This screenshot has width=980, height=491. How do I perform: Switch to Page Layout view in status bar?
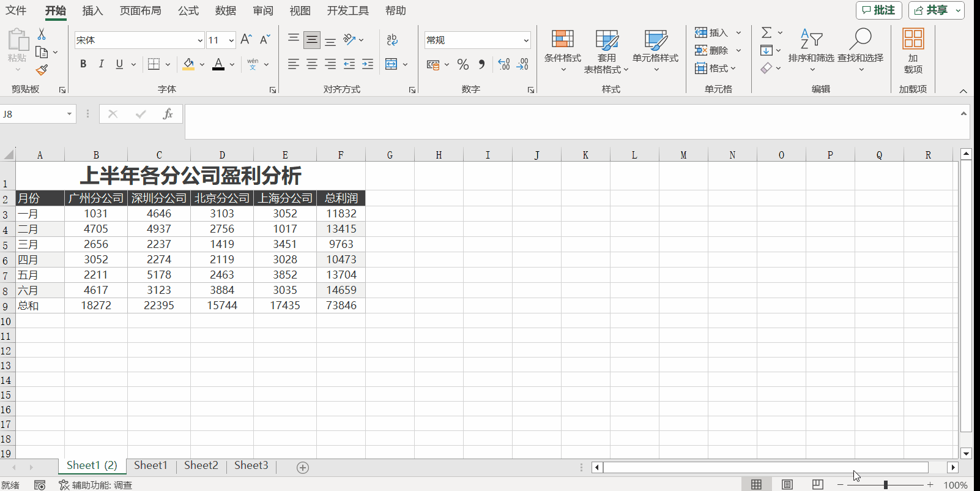787,485
